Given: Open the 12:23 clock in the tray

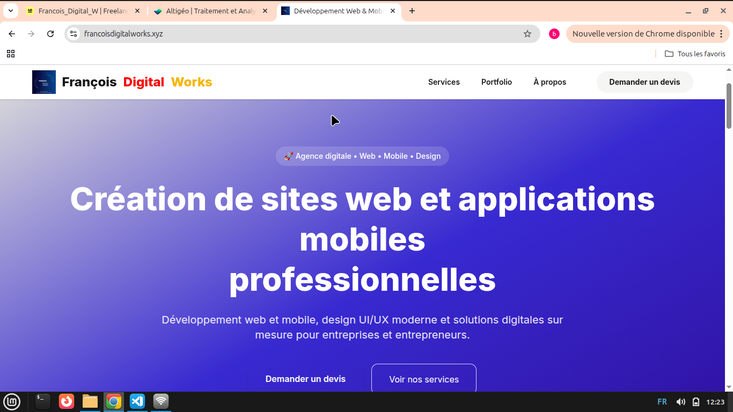Looking at the screenshot, I should point(715,402).
